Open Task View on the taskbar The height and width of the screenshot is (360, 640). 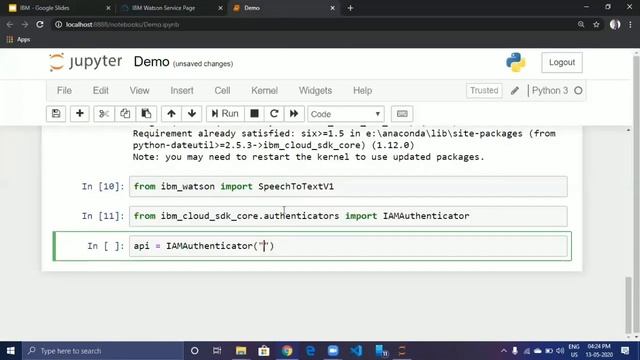pos(217,351)
